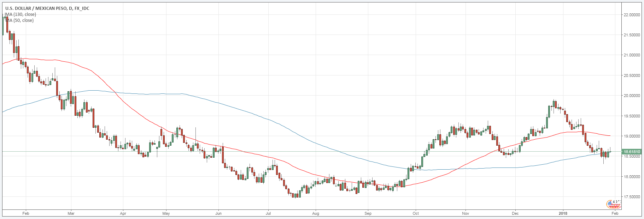Click the 20.50000 price axis label

[632, 75]
